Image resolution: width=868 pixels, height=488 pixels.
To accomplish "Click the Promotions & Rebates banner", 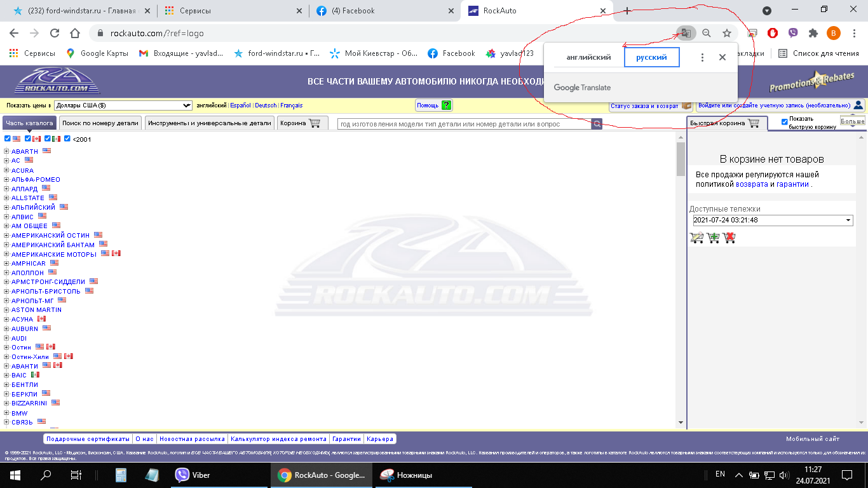I will [812, 81].
